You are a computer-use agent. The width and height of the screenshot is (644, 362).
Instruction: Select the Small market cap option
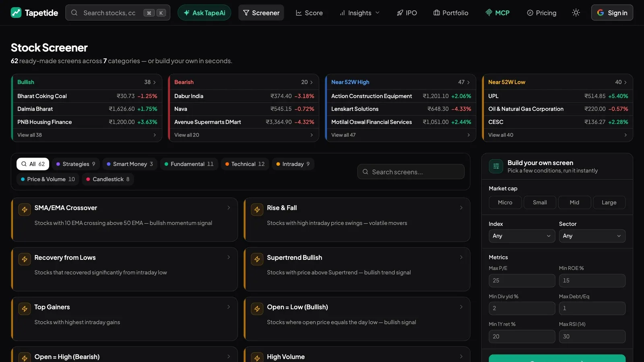[x=540, y=202]
